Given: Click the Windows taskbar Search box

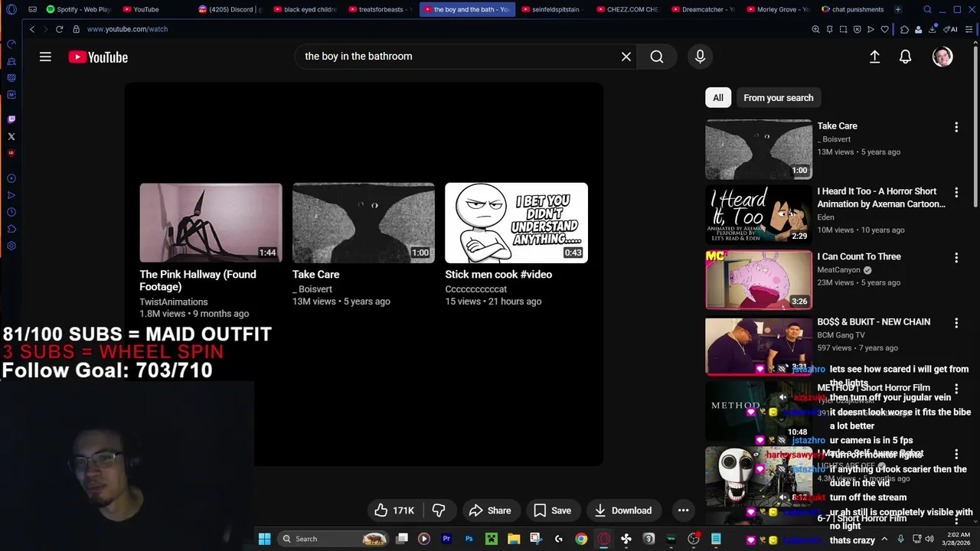Looking at the screenshot, I should 332,539.
